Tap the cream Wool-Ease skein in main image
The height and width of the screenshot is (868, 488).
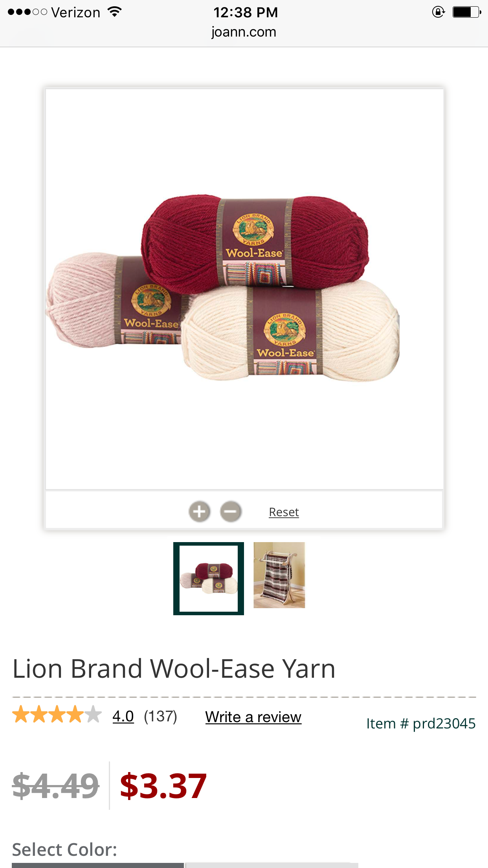(291, 332)
